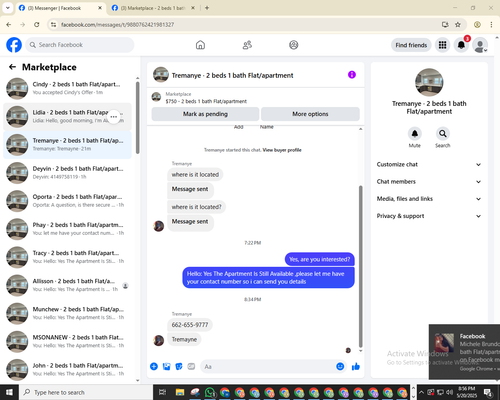Open the account profile avatar menu
The width and height of the screenshot is (500, 400).
[480, 45]
